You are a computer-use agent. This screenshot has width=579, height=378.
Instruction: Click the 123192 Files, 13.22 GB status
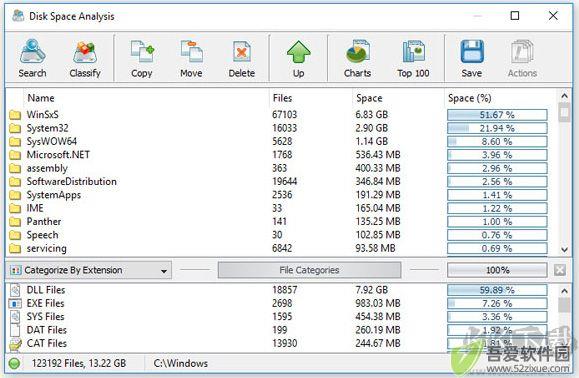[79, 364]
